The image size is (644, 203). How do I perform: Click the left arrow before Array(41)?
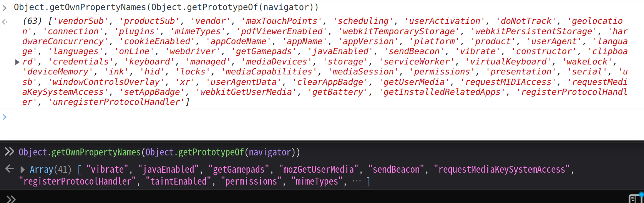[x=9, y=169]
